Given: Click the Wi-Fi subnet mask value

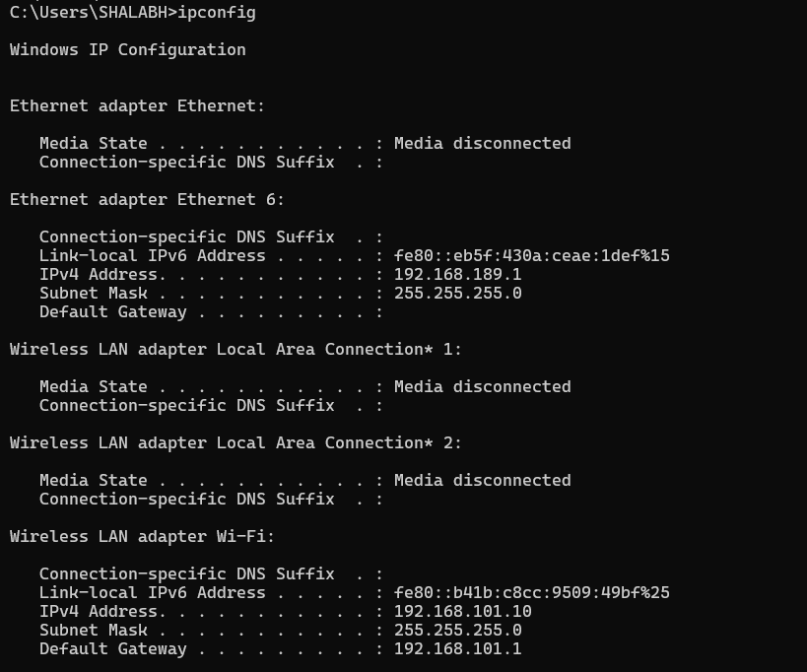Looking at the screenshot, I should [457, 631].
